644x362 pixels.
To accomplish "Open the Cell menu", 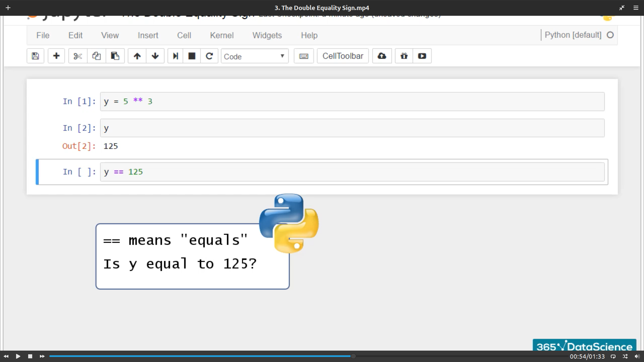I will pyautogui.click(x=184, y=35).
